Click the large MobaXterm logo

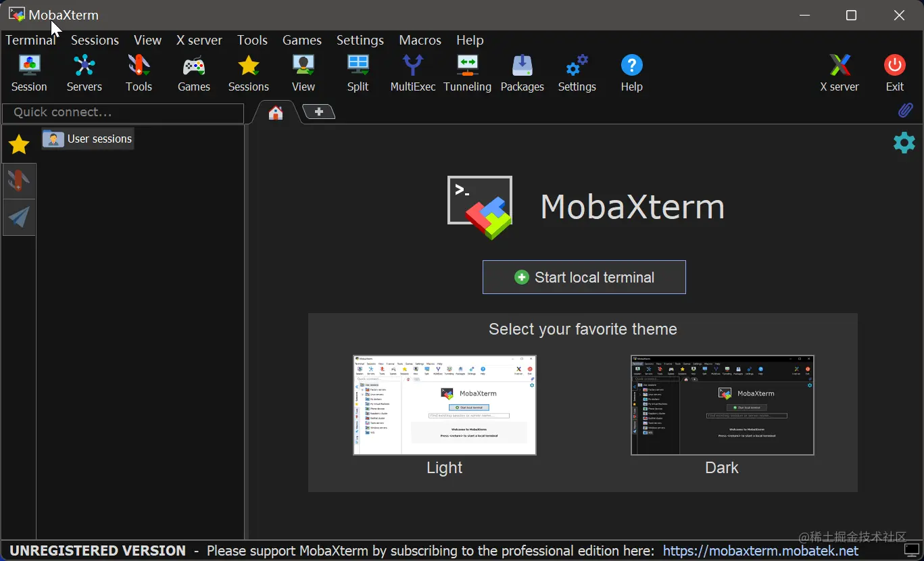(481, 208)
